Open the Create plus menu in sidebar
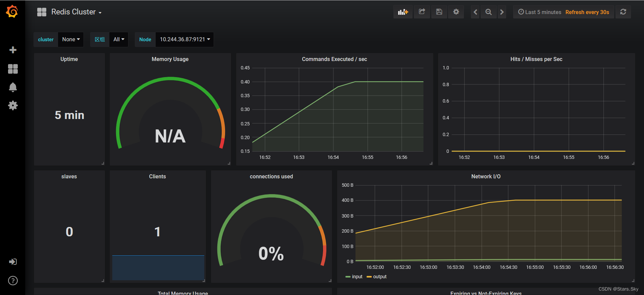The image size is (644, 295). [x=13, y=50]
